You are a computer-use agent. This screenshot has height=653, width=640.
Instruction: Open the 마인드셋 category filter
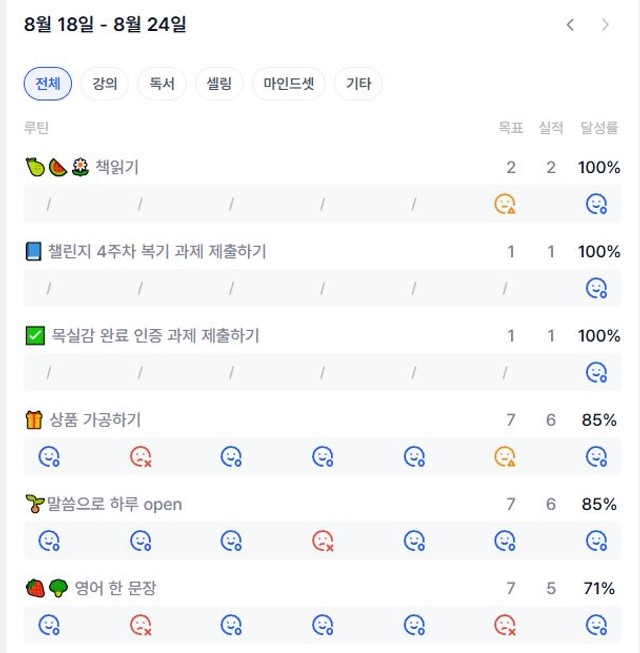point(289,84)
